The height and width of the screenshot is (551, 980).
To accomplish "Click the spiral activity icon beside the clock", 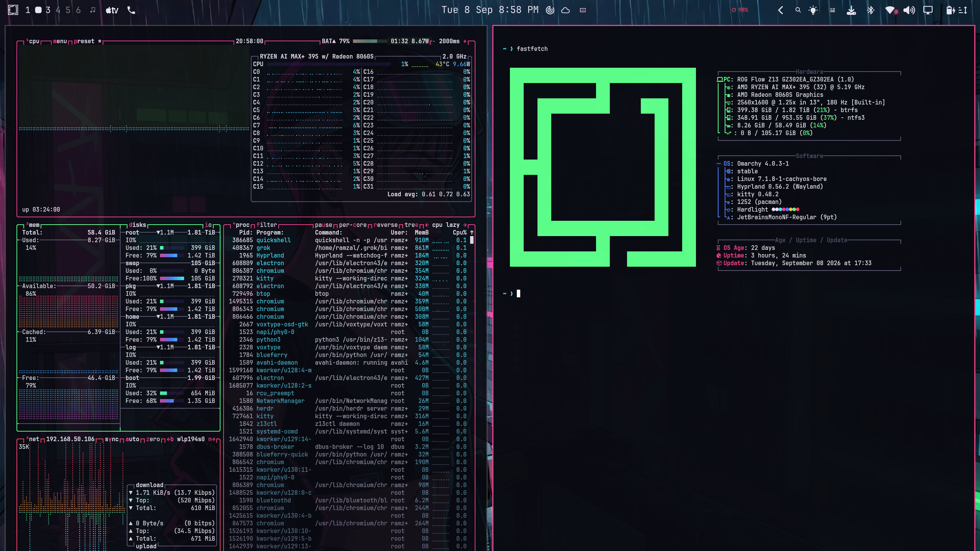I will [550, 10].
